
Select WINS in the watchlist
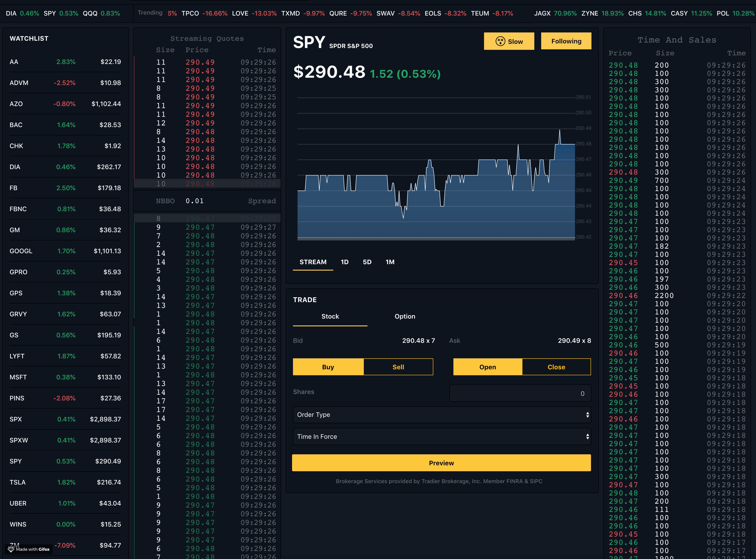65,524
